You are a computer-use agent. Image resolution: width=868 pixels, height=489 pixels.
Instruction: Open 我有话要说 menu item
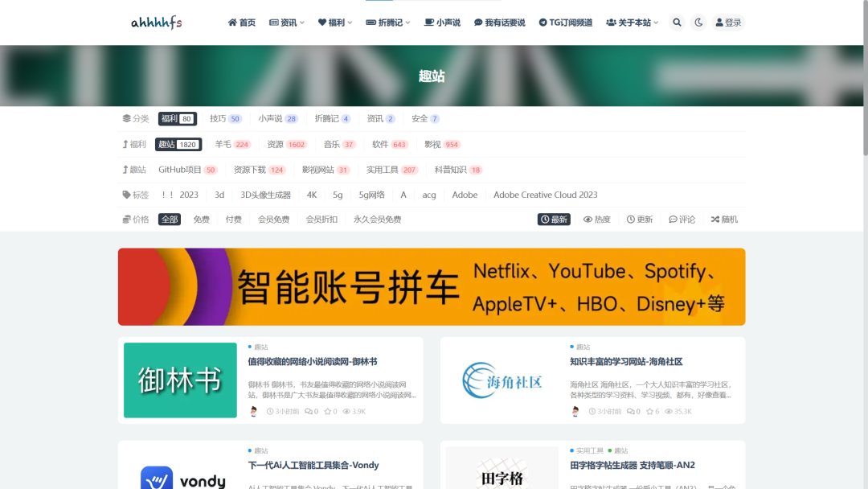(x=499, y=23)
